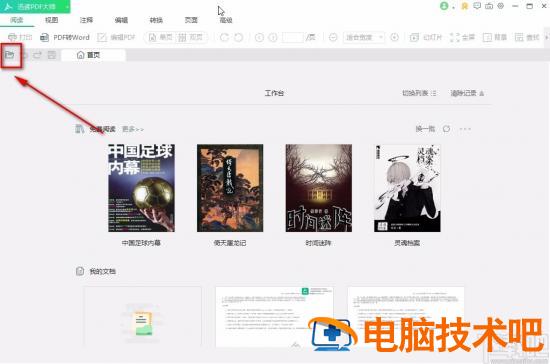This screenshot has width=550, height=364.
Task: Click 换一批 to refresh book batch
Action: tap(425, 129)
